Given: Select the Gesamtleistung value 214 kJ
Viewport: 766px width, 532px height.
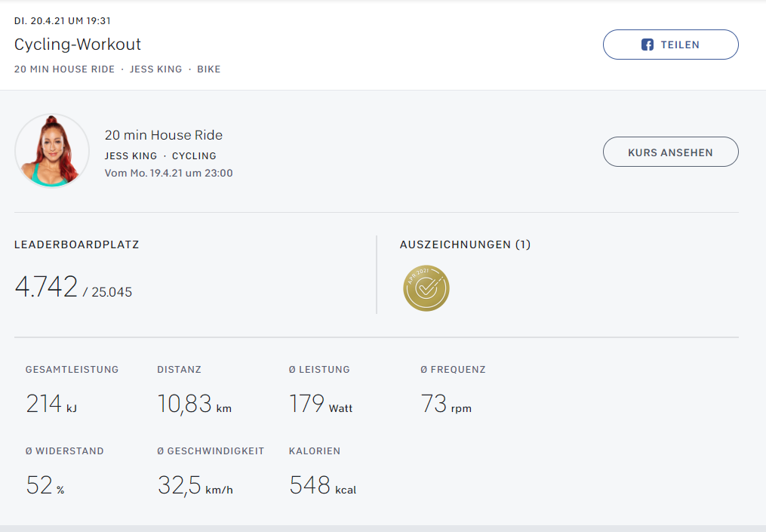Looking at the screenshot, I should [51, 404].
